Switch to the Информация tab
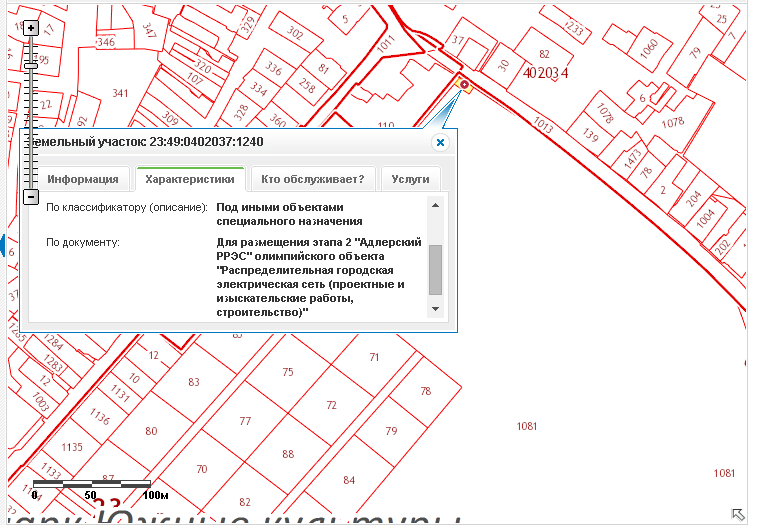The width and height of the screenshot is (758, 530). pos(83,180)
